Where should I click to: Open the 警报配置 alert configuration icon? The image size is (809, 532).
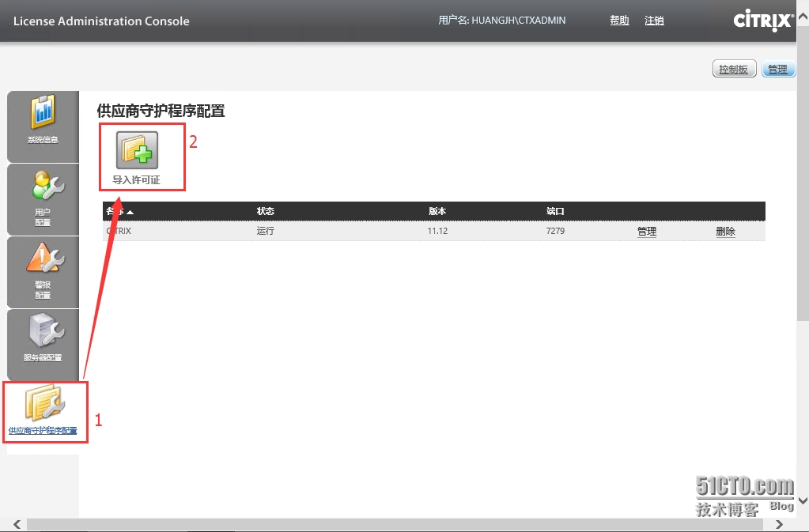pos(43,270)
